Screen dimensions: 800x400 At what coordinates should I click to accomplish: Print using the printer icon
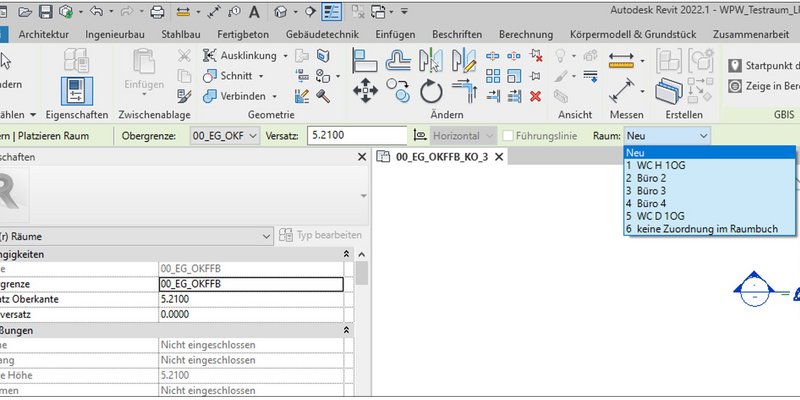157,12
